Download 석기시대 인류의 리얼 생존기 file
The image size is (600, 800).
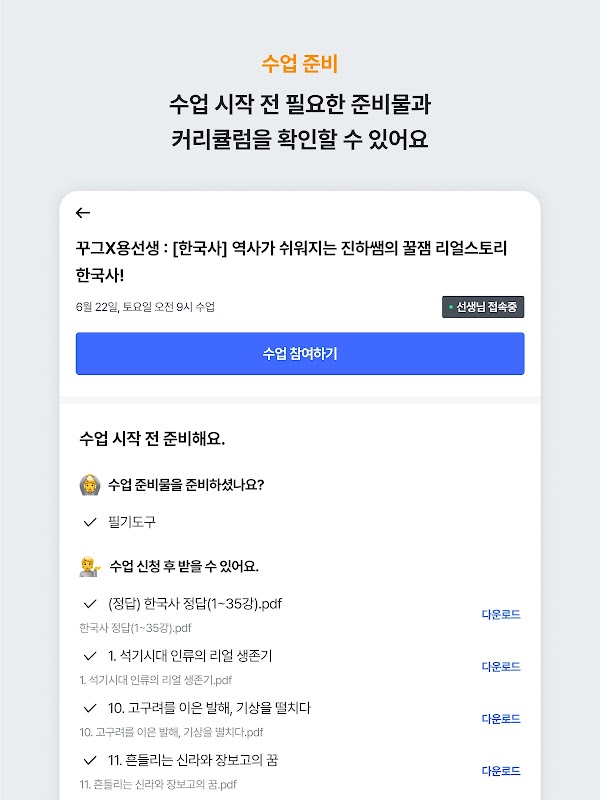click(x=501, y=666)
